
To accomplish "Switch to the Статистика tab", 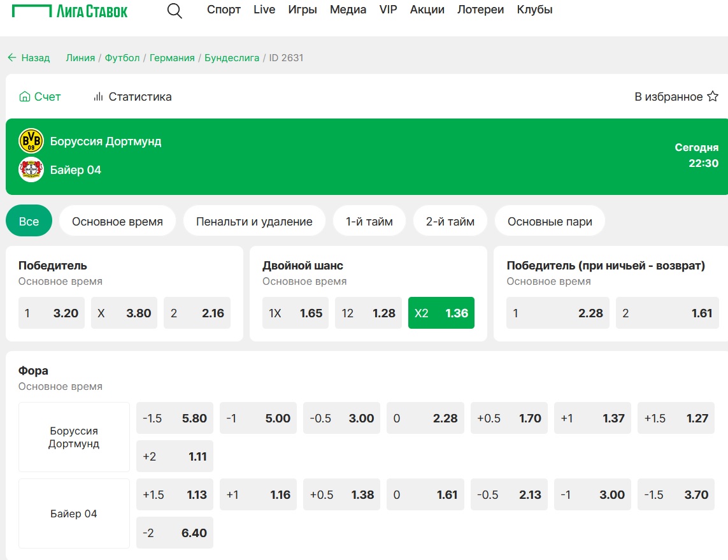I will [x=132, y=97].
